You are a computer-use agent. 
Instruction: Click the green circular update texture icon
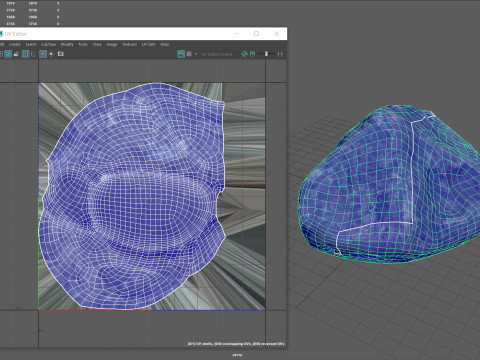coord(244,54)
